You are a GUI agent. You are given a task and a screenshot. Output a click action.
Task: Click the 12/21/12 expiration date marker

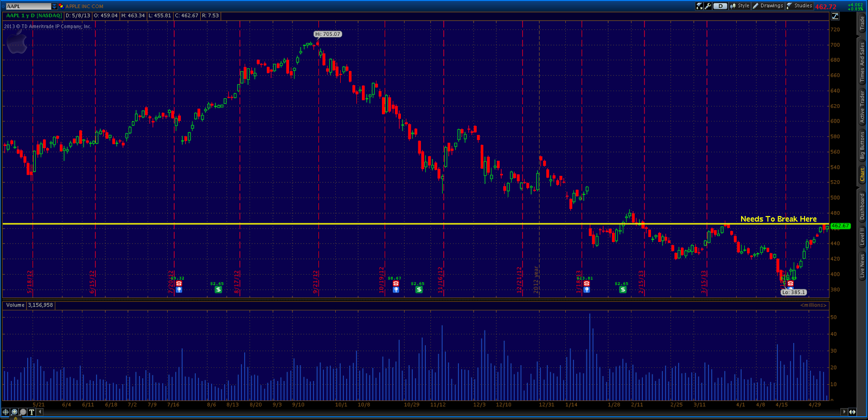click(x=519, y=280)
